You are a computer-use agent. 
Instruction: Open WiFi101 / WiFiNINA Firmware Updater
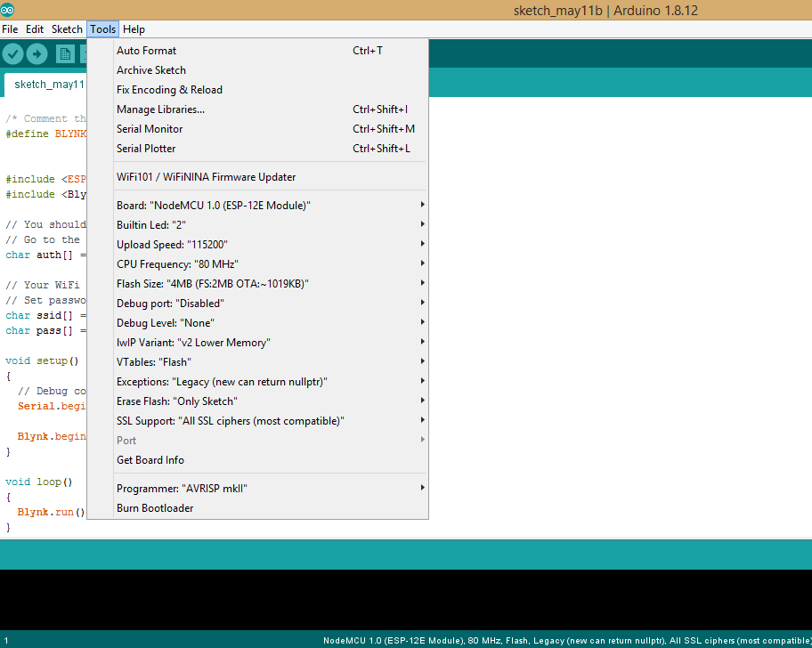click(x=257, y=177)
